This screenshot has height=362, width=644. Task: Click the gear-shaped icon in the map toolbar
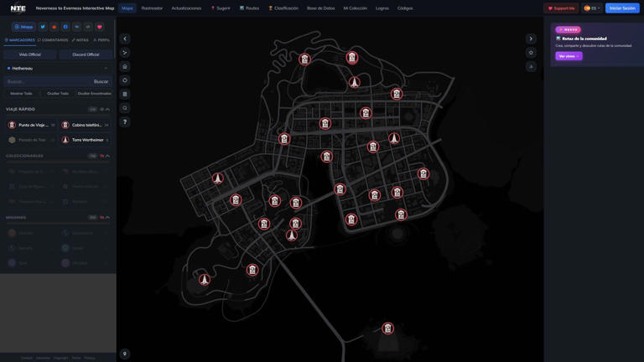(x=125, y=80)
